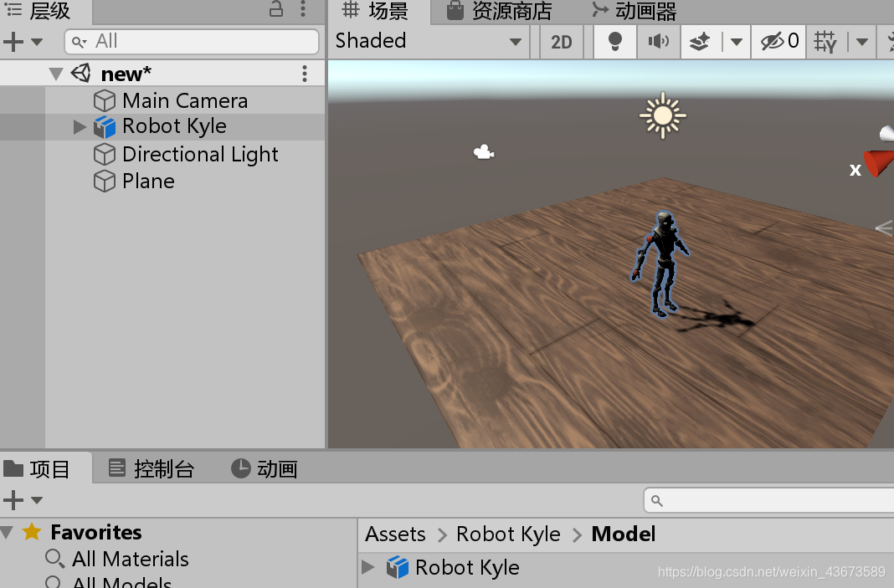The image size is (894, 588).
Task: Open the Shaded draw mode dropdown
Action: pos(429,41)
